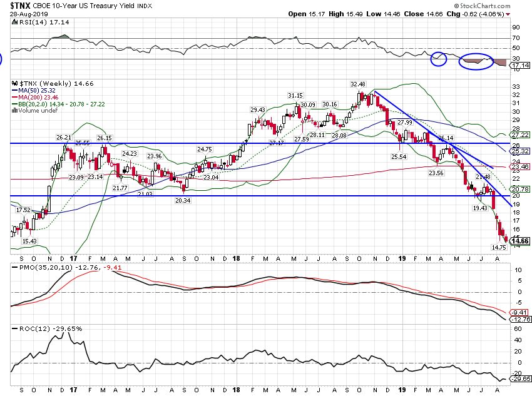
Task: Click the volume bars icon beside Volume undef
Action: tap(14, 111)
